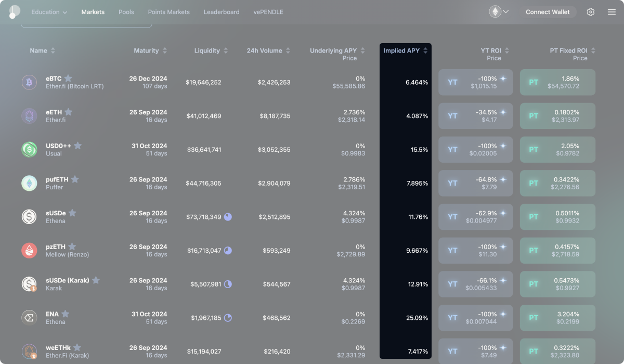The height and width of the screenshot is (364, 624).
Task: Click sparkle icon in pufETH YT cell
Action: 503,179
